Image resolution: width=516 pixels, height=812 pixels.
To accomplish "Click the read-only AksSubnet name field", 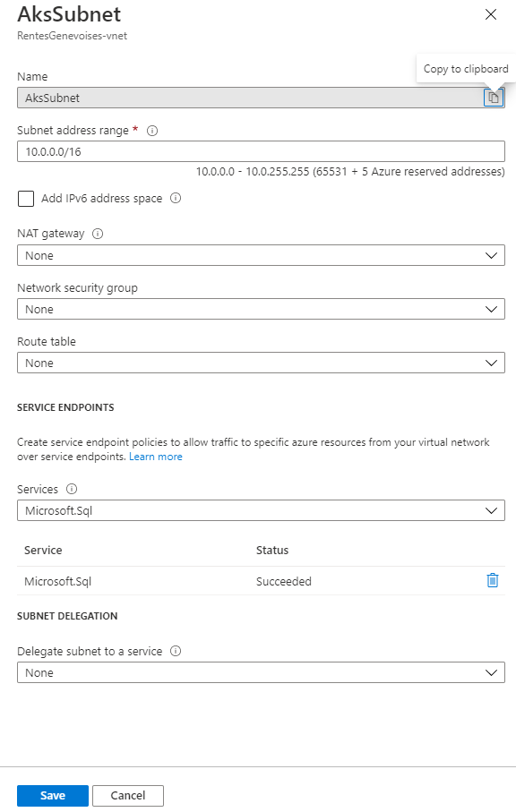I will pyautogui.click(x=250, y=98).
